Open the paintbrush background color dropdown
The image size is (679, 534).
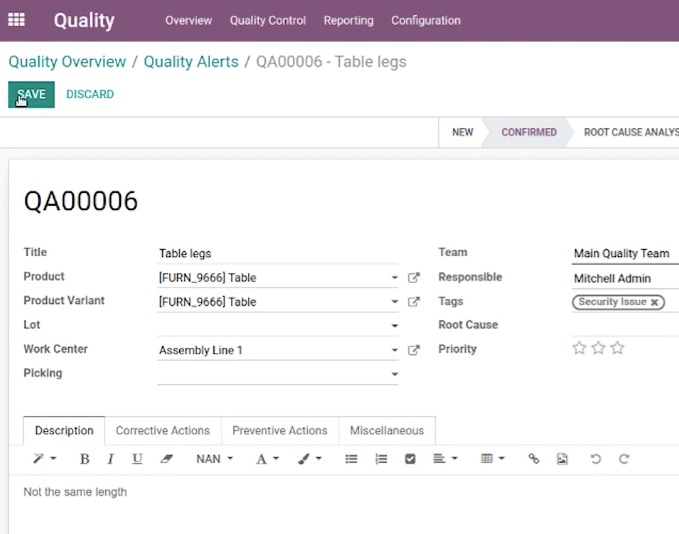click(310, 459)
